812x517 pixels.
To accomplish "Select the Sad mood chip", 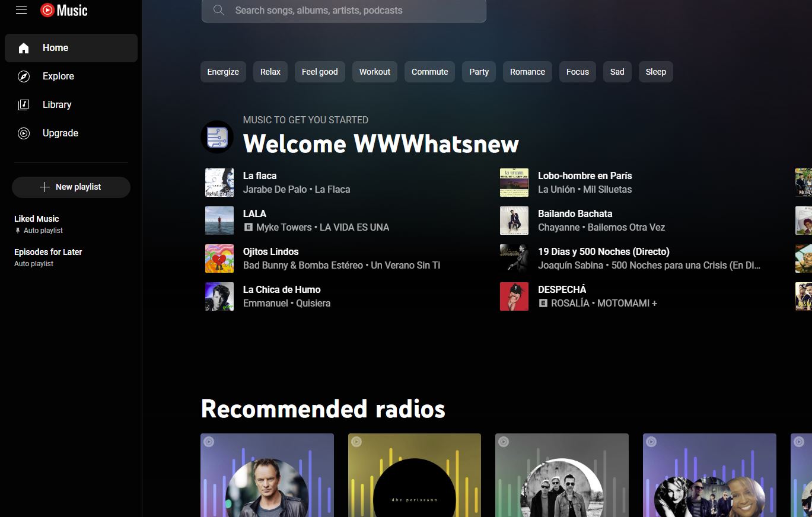I will click(x=617, y=72).
